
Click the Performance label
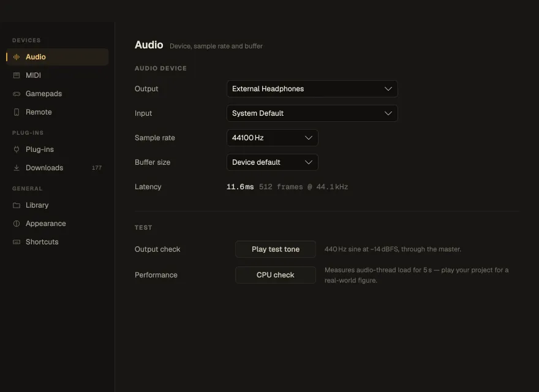tap(156, 275)
